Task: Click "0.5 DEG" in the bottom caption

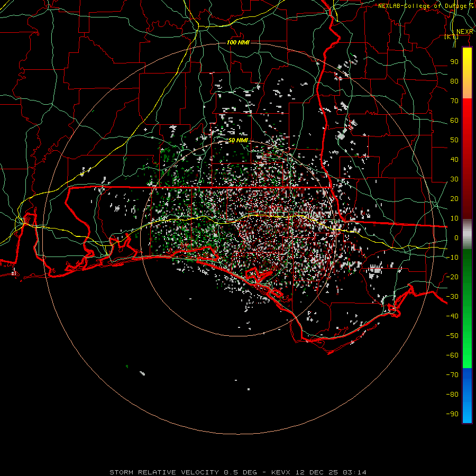Action: (x=241, y=472)
